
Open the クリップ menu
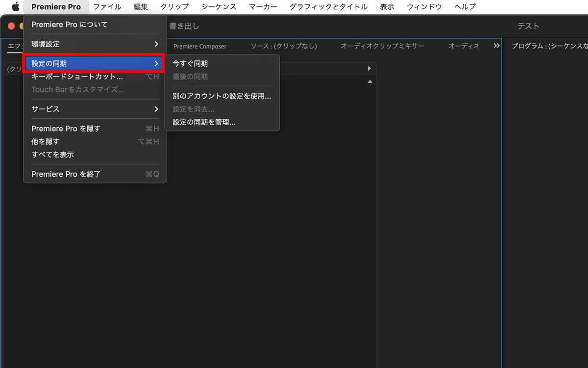pos(174,7)
